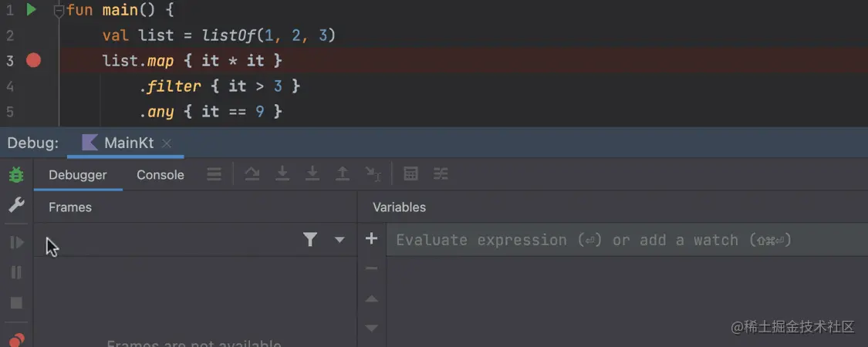Open View Breakpoints red dots icon
This screenshot has height=347, width=868.
(17, 339)
